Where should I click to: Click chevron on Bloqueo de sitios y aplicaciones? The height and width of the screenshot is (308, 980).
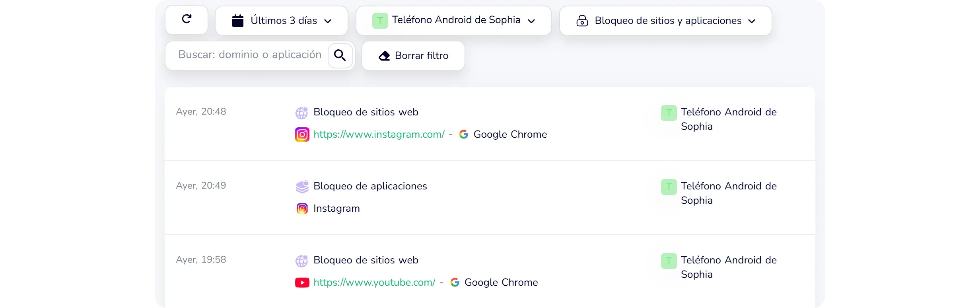[752, 21]
